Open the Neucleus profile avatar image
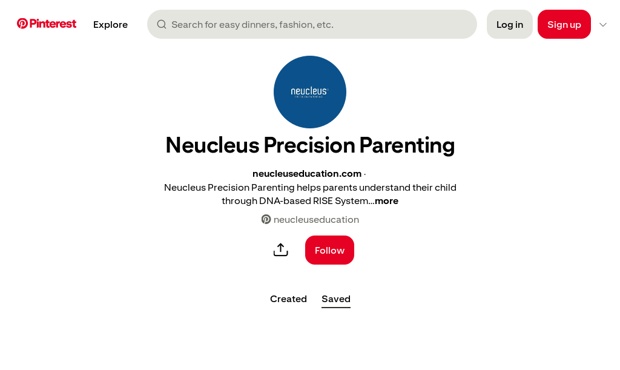The height and width of the screenshot is (370, 620). [310, 92]
